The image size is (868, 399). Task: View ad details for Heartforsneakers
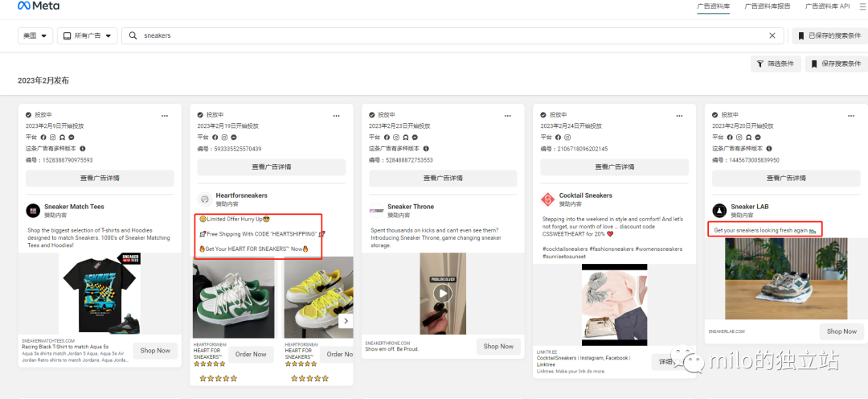pyautogui.click(x=272, y=167)
